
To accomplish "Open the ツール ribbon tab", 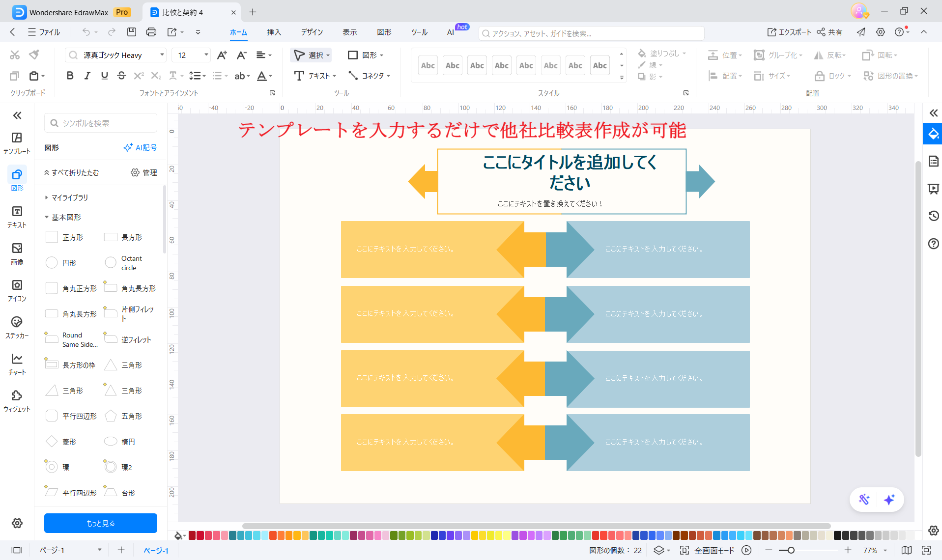I will tap(419, 32).
